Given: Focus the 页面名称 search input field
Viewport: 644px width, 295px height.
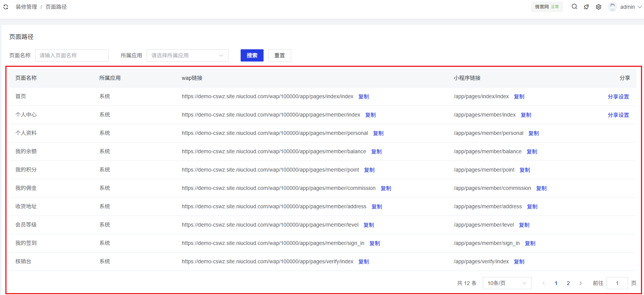Looking at the screenshot, I should [72, 55].
